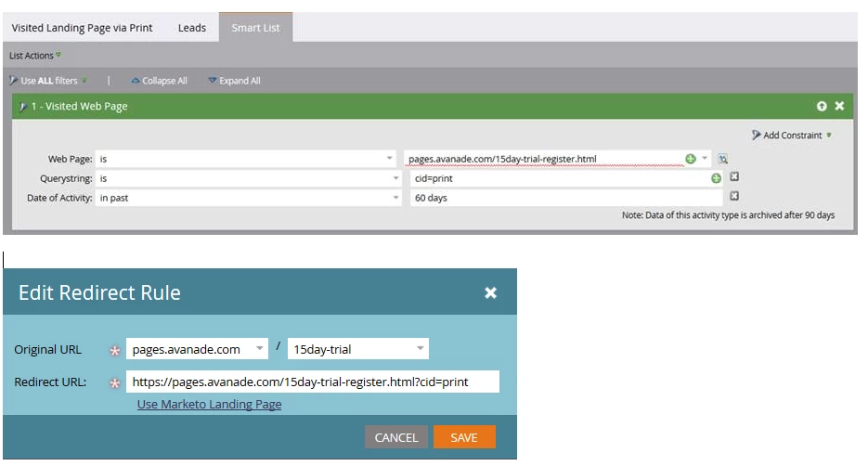This screenshot has width=868, height=466.
Task: Click the SAVE button
Action: 464,437
